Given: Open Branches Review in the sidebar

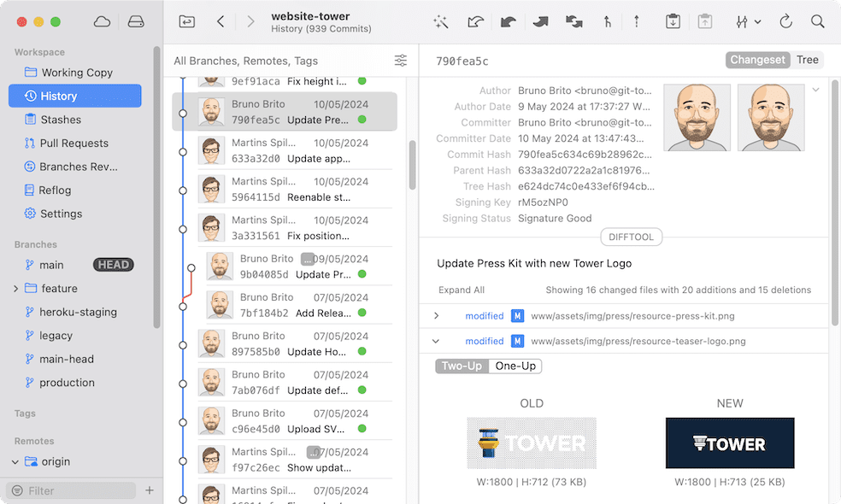Looking at the screenshot, I should [x=75, y=167].
